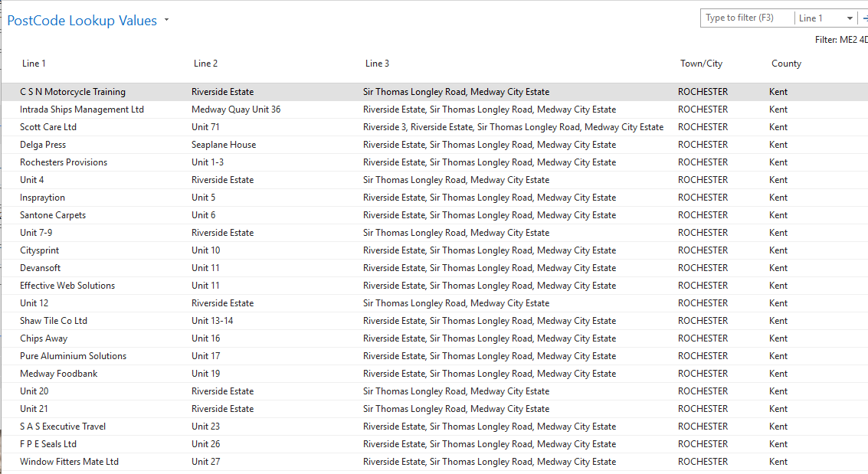This screenshot has width=868, height=474.
Task: Click the Unit 17 cell in Line 2
Action: [205, 356]
